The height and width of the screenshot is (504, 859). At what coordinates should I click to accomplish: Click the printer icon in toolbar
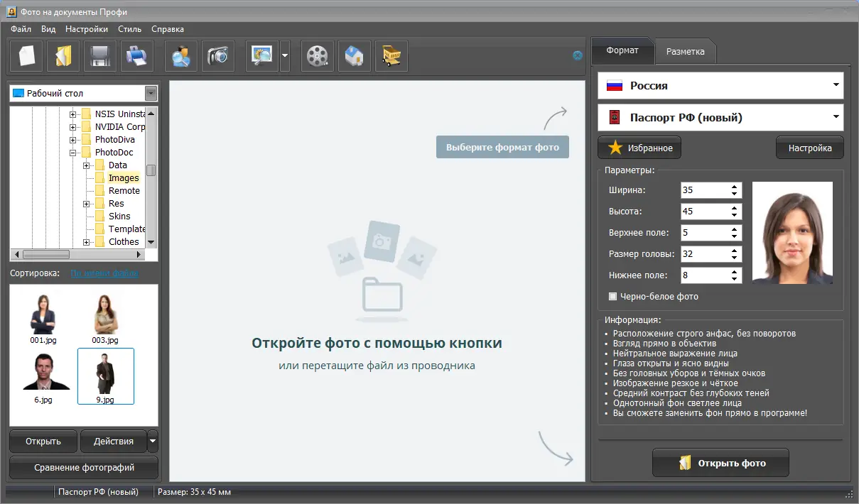(x=137, y=56)
